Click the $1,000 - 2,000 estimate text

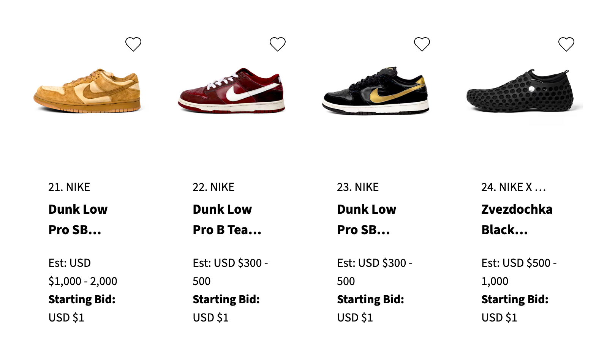[x=83, y=281]
